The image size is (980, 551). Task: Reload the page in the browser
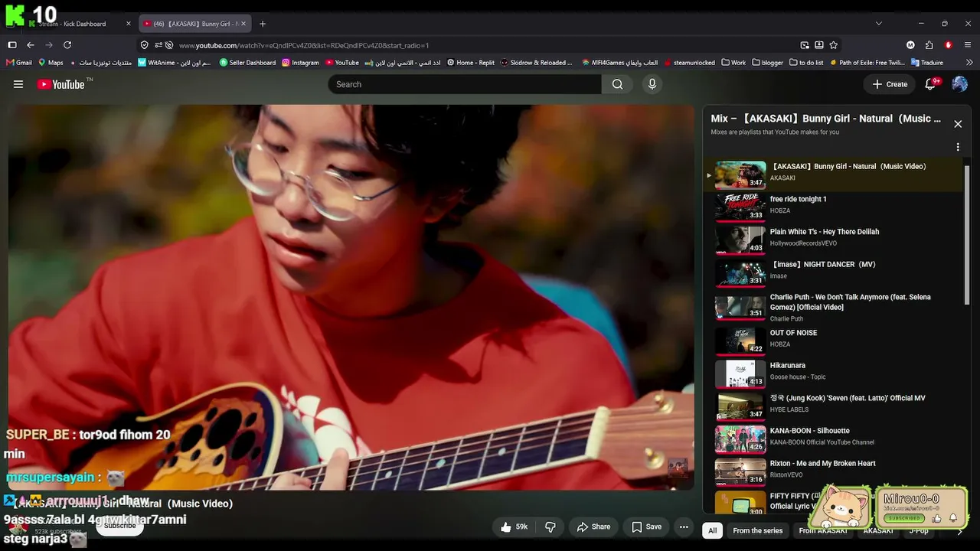point(67,45)
